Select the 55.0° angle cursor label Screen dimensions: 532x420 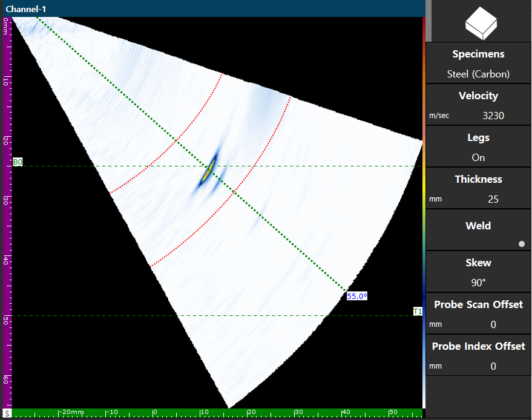tap(357, 296)
